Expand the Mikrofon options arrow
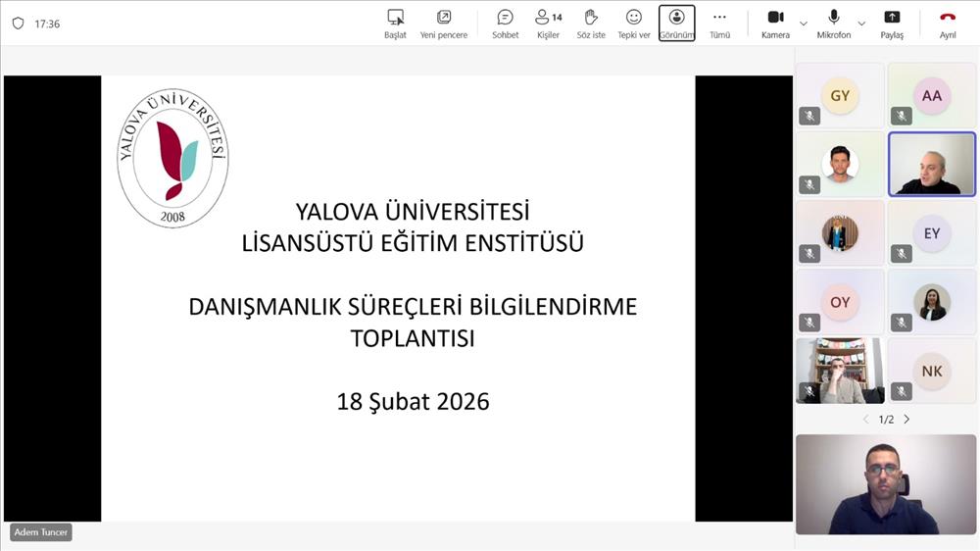 pos(861,24)
